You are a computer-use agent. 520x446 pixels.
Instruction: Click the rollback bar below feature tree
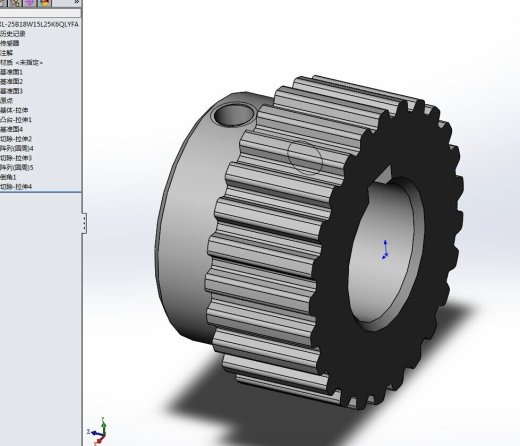tap(41, 192)
